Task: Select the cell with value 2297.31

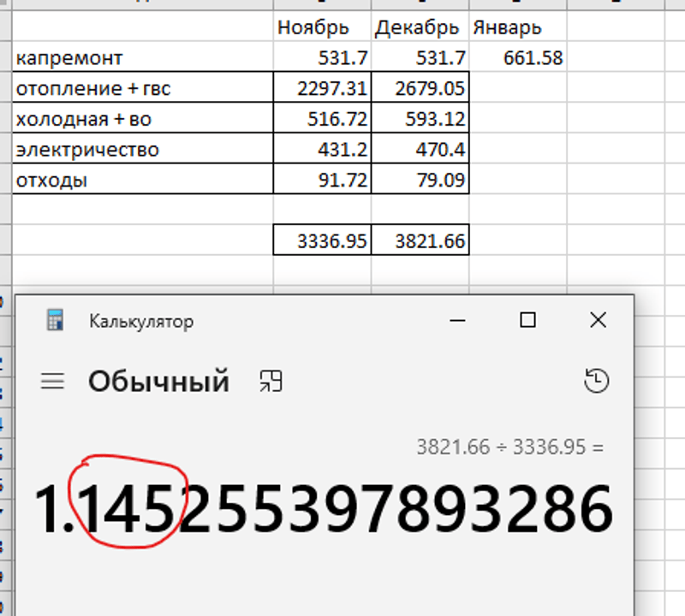Action: [x=322, y=87]
